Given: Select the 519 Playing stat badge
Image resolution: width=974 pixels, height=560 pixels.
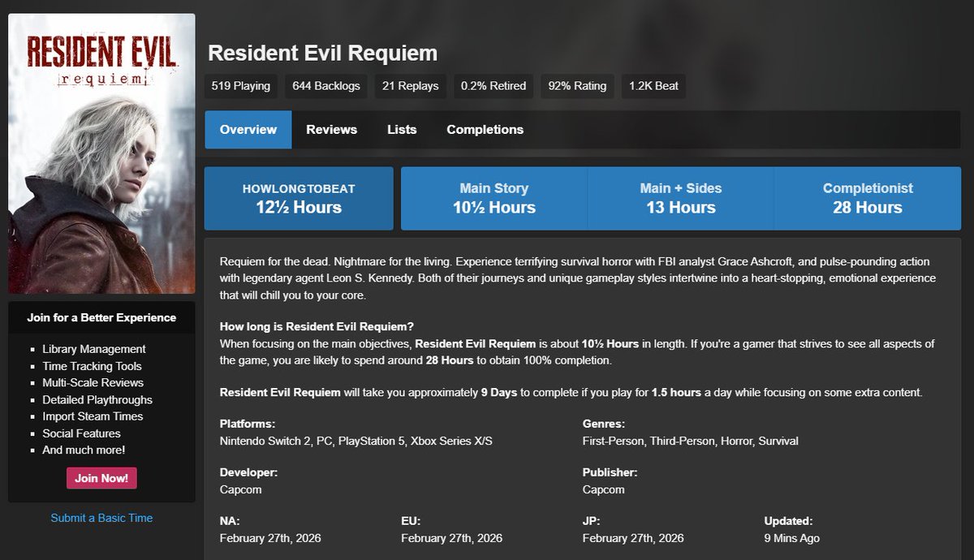Looking at the screenshot, I should (241, 86).
